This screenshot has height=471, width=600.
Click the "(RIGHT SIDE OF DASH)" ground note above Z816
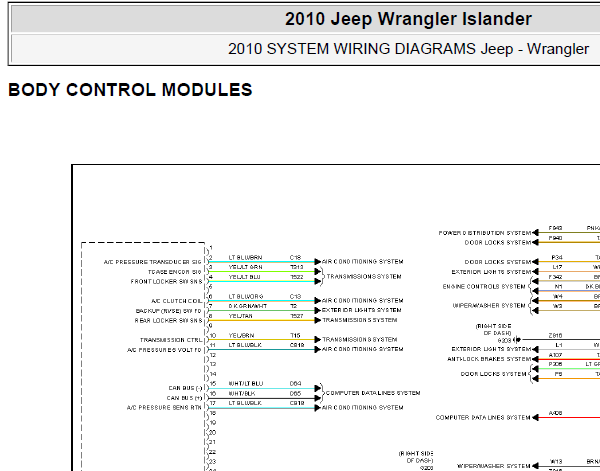[x=494, y=330]
